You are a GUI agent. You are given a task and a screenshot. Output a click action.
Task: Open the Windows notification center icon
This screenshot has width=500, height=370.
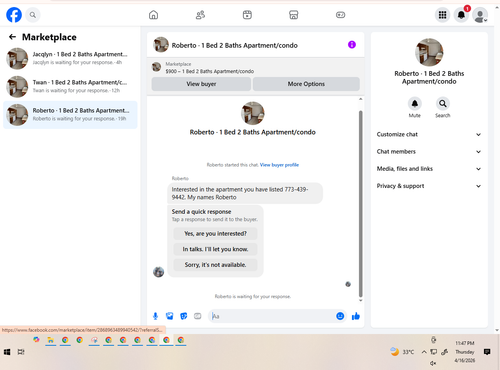pyautogui.click(x=487, y=352)
